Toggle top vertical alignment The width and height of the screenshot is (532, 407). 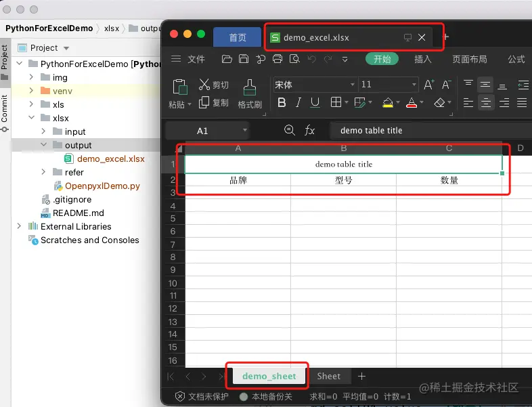click(468, 85)
